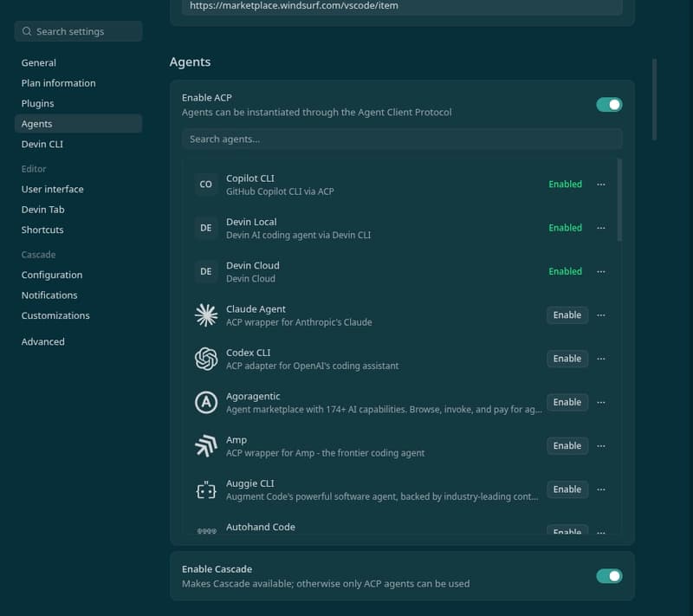Toggle the Enable ACP switch
Viewport: 693px width, 616px height.
(x=609, y=105)
